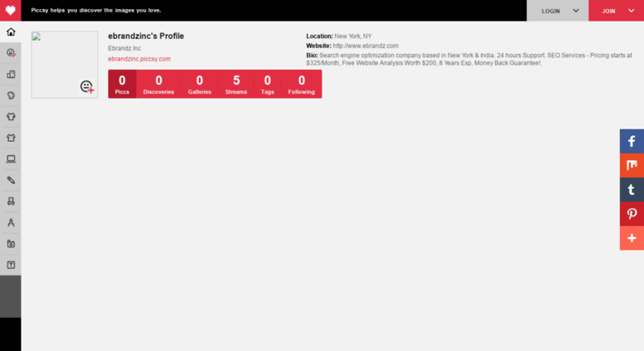Select the Tags tab
Viewport: 644px width, 351px height.
coord(268,84)
